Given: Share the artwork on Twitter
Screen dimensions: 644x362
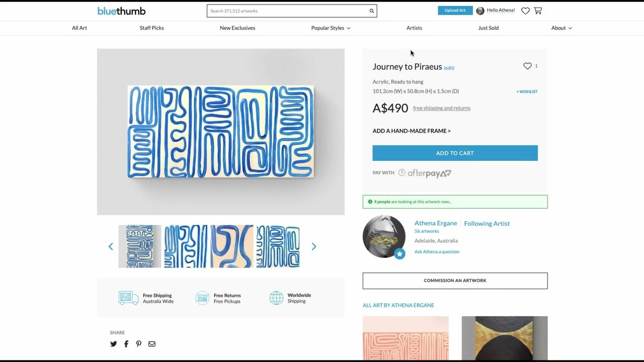Looking at the screenshot, I should click(113, 344).
